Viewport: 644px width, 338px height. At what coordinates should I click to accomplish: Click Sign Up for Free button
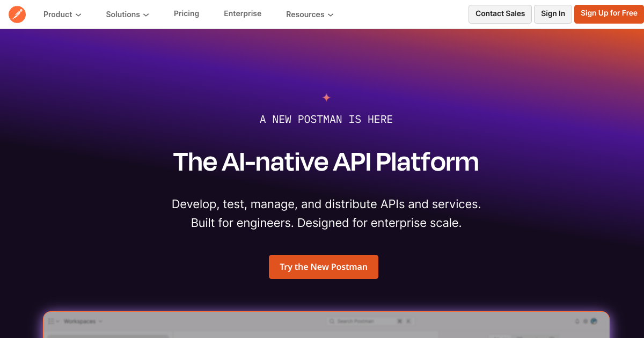tap(609, 13)
